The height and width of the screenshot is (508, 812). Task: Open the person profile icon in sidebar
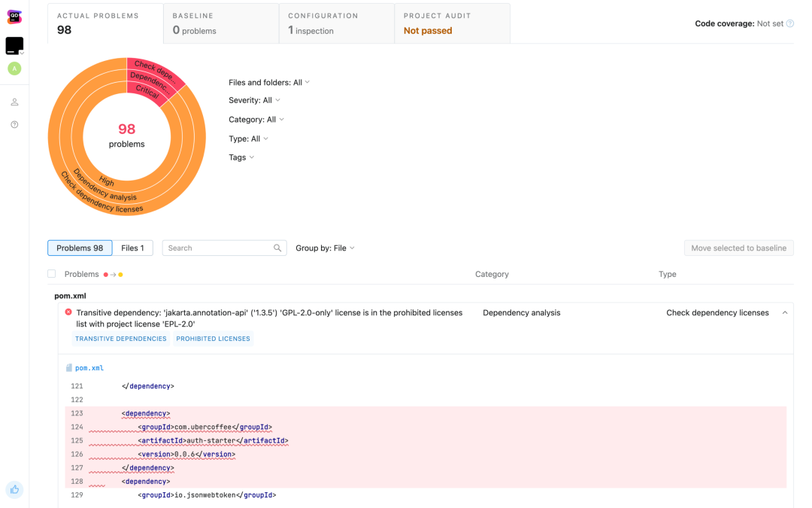pyautogui.click(x=14, y=102)
